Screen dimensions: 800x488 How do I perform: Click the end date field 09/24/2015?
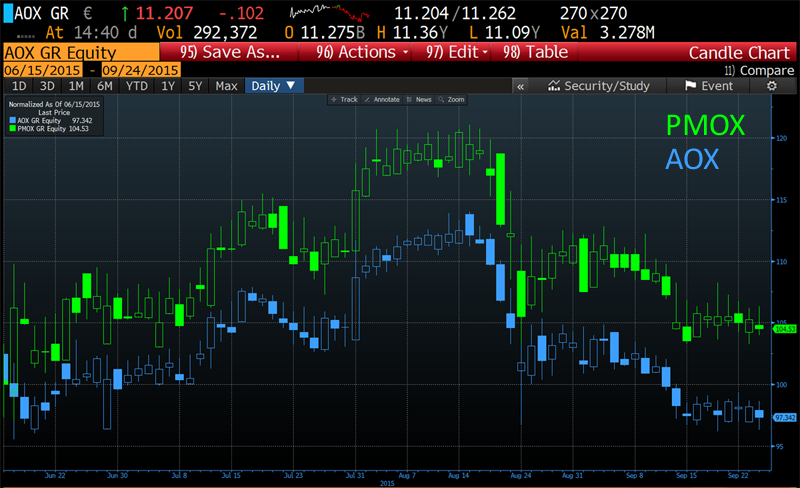click(x=140, y=70)
